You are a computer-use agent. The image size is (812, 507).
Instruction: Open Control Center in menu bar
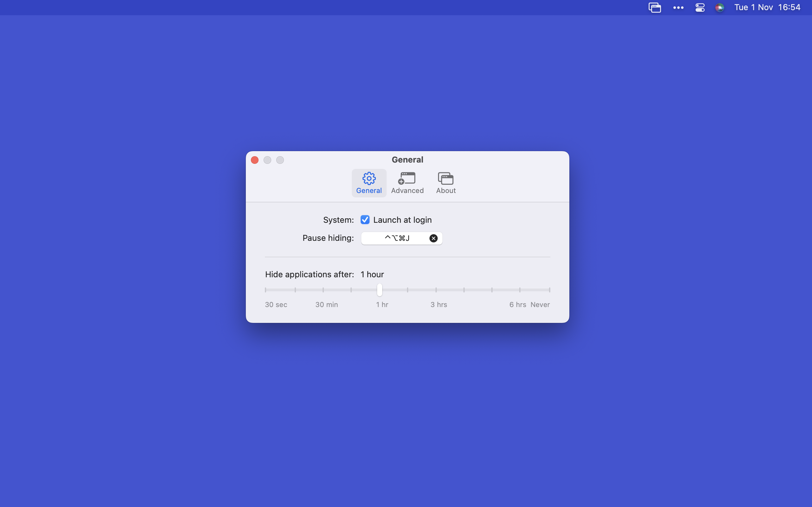pos(700,7)
